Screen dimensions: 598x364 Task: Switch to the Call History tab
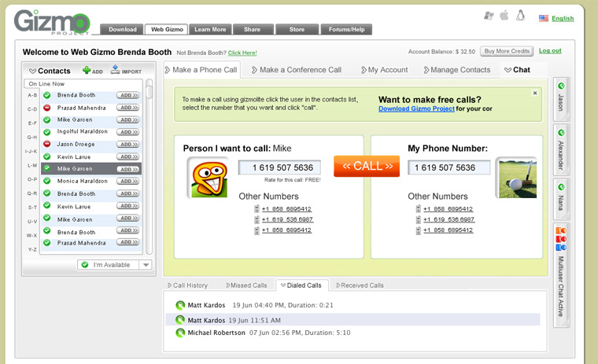187,285
